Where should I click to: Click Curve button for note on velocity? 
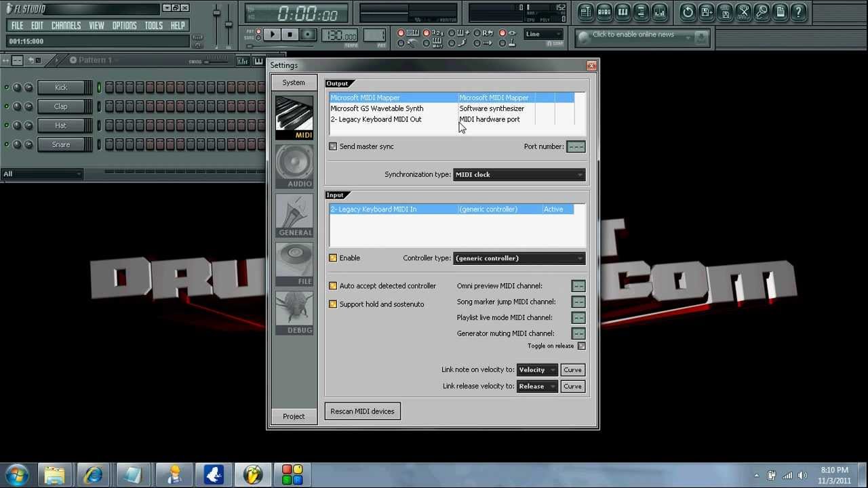point(572,370)
